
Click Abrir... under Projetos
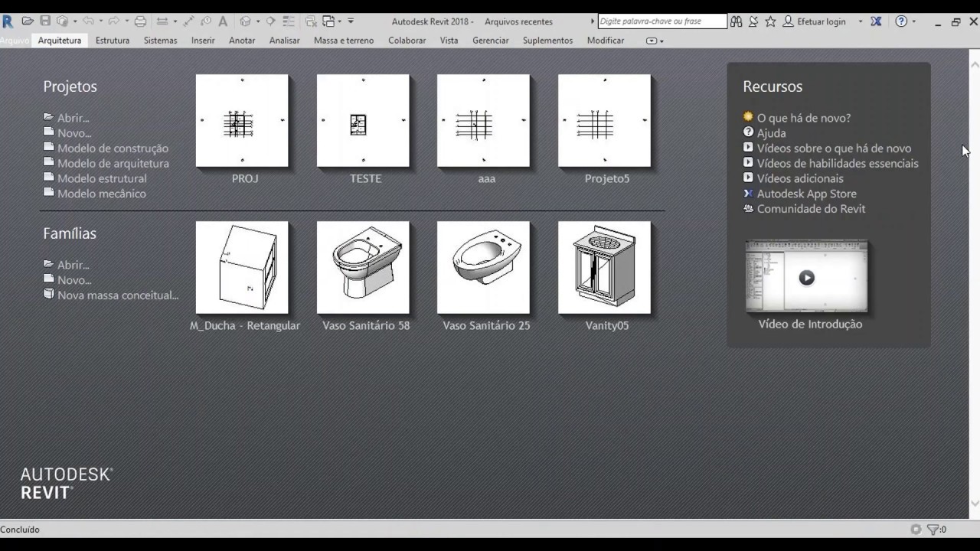pos(73,118)
